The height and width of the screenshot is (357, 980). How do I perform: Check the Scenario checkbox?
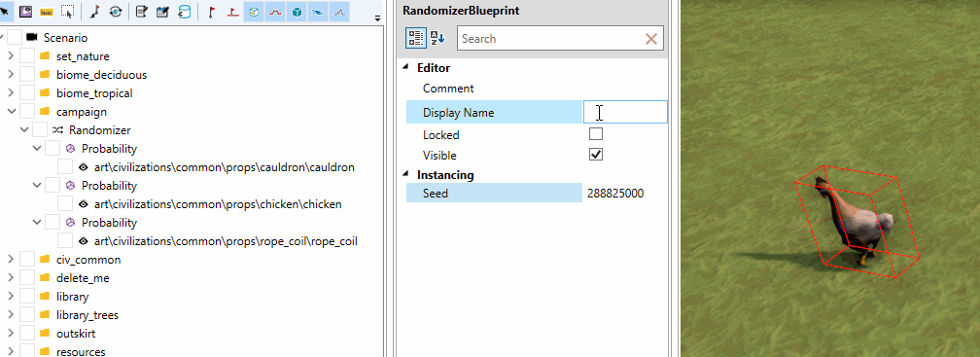15,38
